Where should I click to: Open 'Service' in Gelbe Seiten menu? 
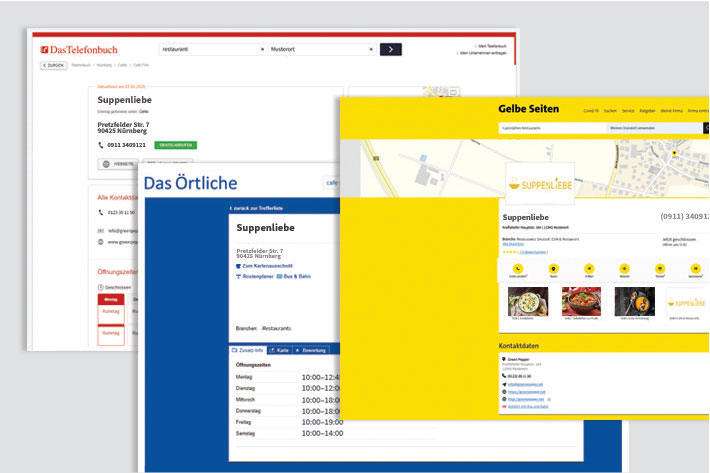click(628, 111)
